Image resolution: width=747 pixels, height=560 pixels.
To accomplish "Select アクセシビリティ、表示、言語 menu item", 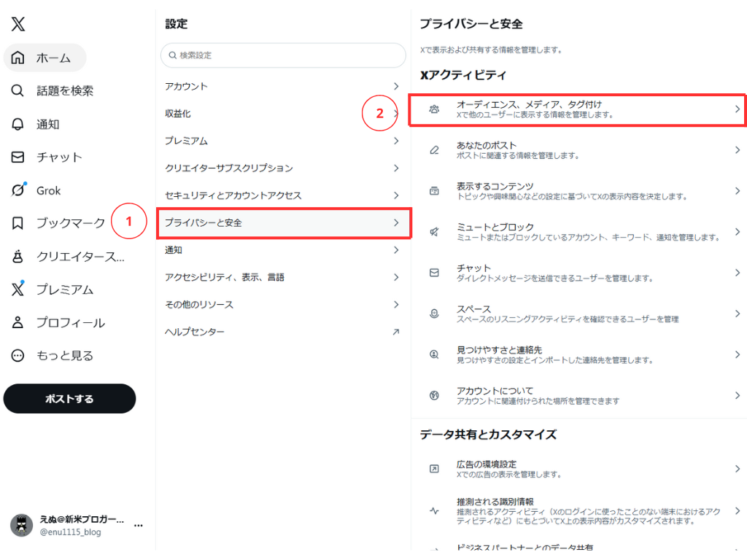I will pyautogui.click(x=283, y=277).
